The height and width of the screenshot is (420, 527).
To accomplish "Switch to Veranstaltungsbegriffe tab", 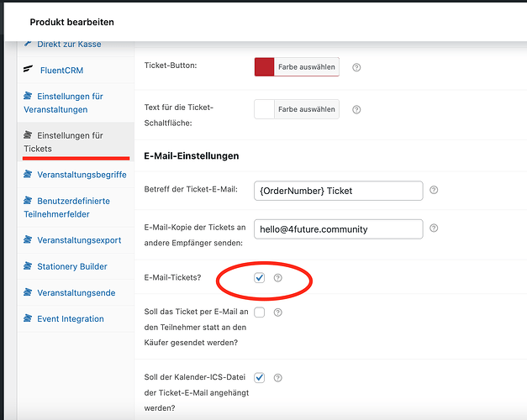I will [x=82, y=175].
